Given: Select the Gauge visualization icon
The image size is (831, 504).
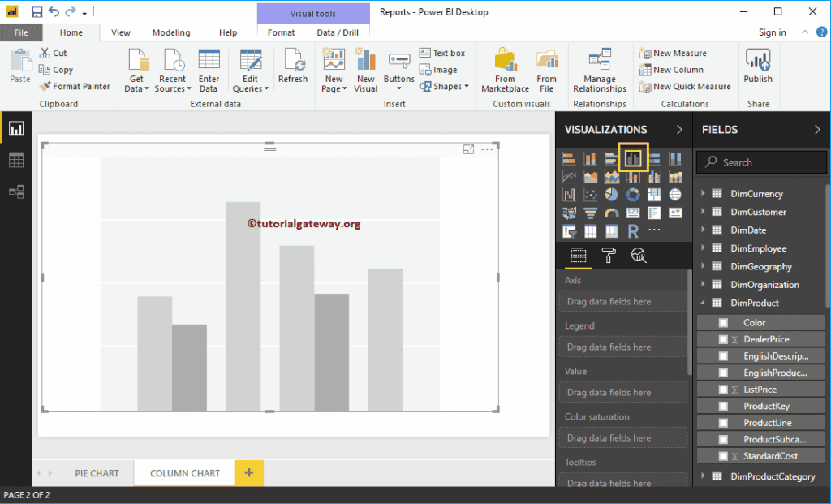Looking at the screenshot, I should 611,212.
